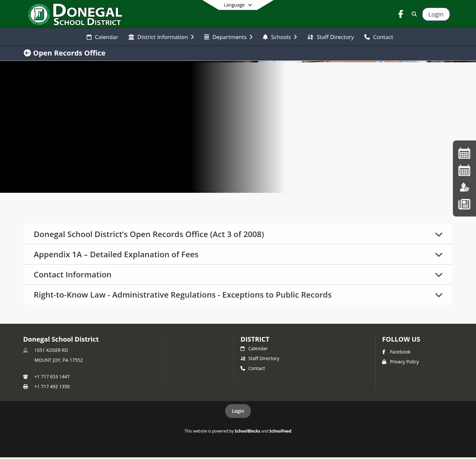Image resolution: width=476 pixels, height=459 pixels.
Task: Expand Appendix 1A Detailed Explanation of Fees
Action: [238, 255]
